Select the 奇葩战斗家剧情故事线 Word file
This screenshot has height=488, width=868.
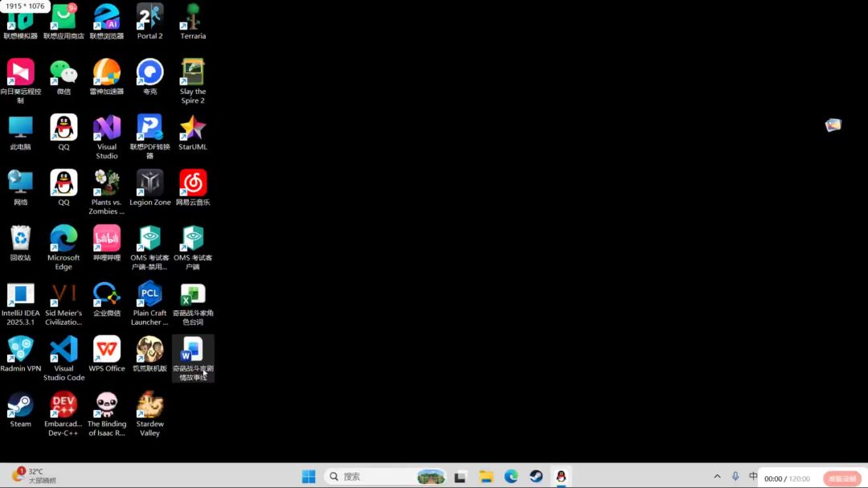[x=193, y=359]
